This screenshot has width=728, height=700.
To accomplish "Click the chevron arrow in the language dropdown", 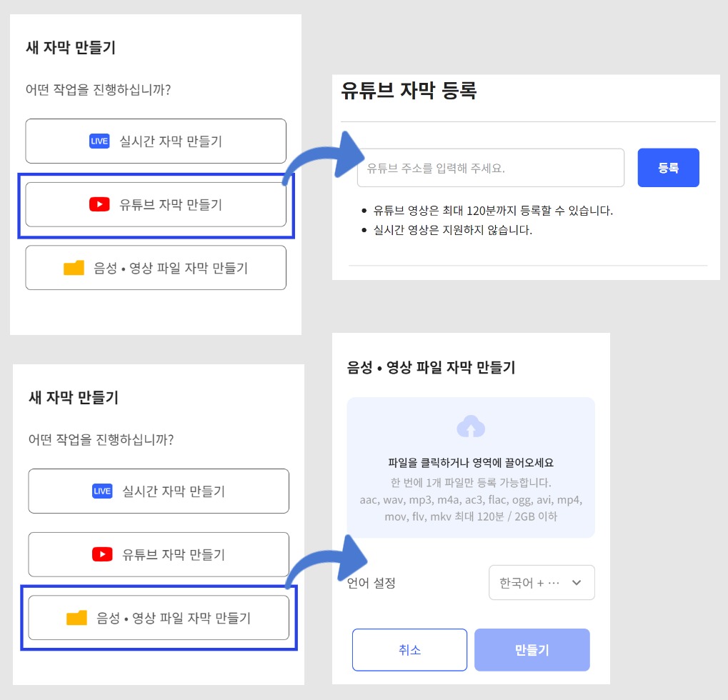I will pyautogui.click(x=577, y=583).
